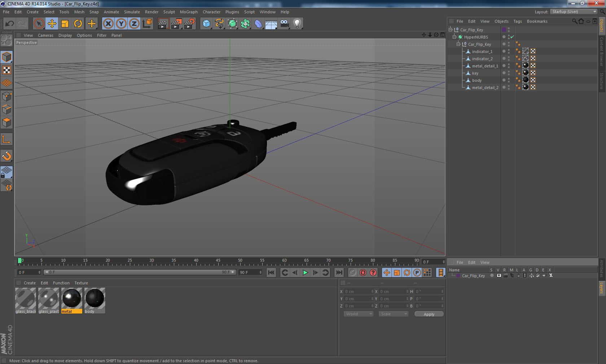The image size is (606, 364).
Task: Open the Sculpt menu
Action: pos(169,12)
